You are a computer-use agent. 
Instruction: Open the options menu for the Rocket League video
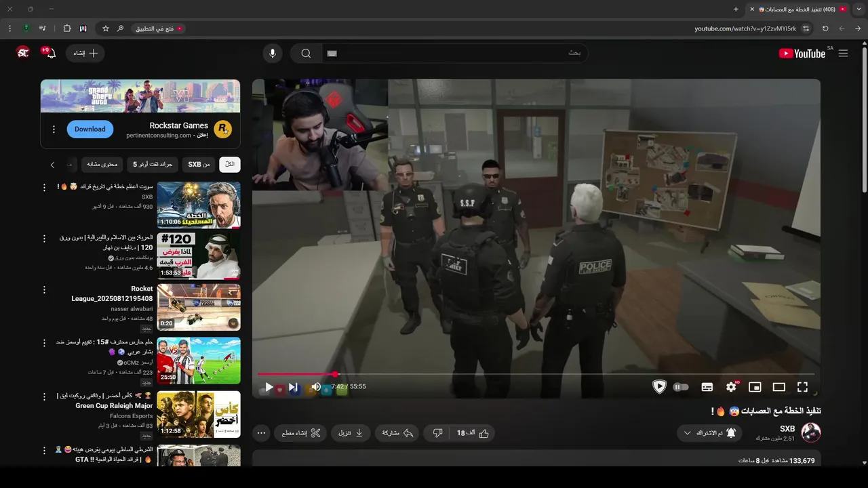44,289
